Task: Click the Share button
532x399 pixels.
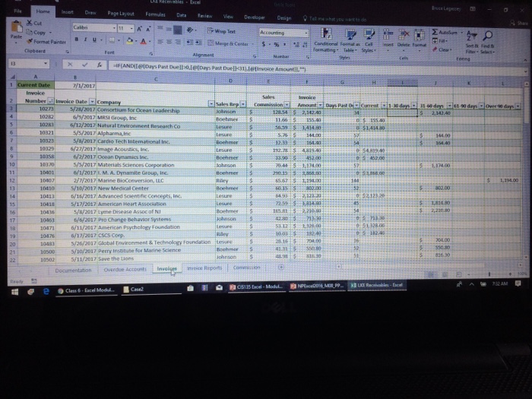Action: coord(519,23)
